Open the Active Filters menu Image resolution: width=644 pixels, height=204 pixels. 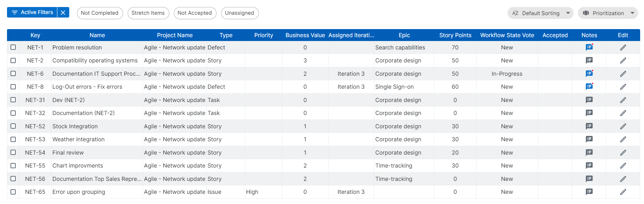[x=33, y=13]
